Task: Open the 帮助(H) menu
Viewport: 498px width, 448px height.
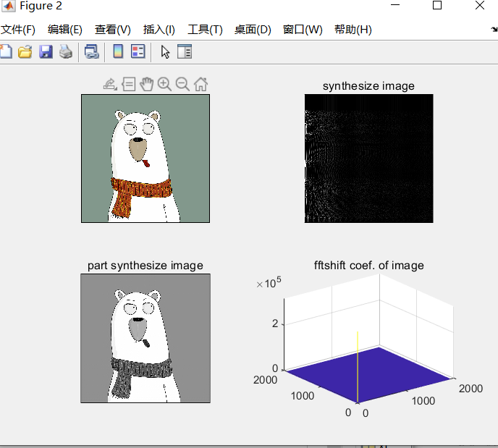Action: click(353, 30)
